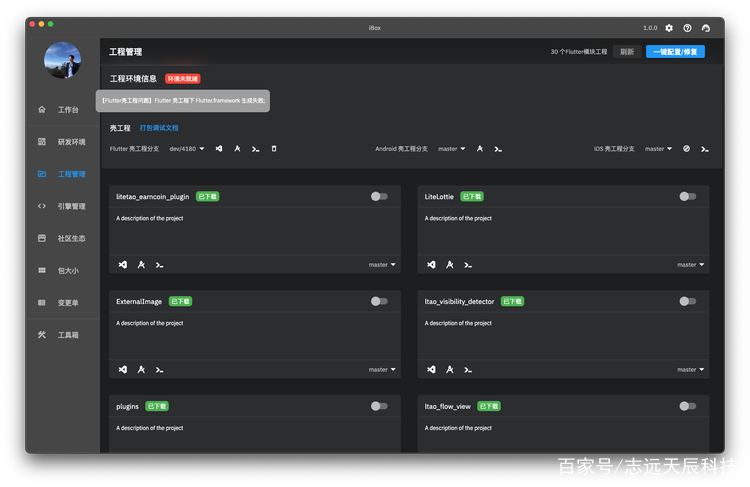Go to 工具箱 in sidebar
The height and width of the screenshot is (487, 750).
(x=62, y=335)
